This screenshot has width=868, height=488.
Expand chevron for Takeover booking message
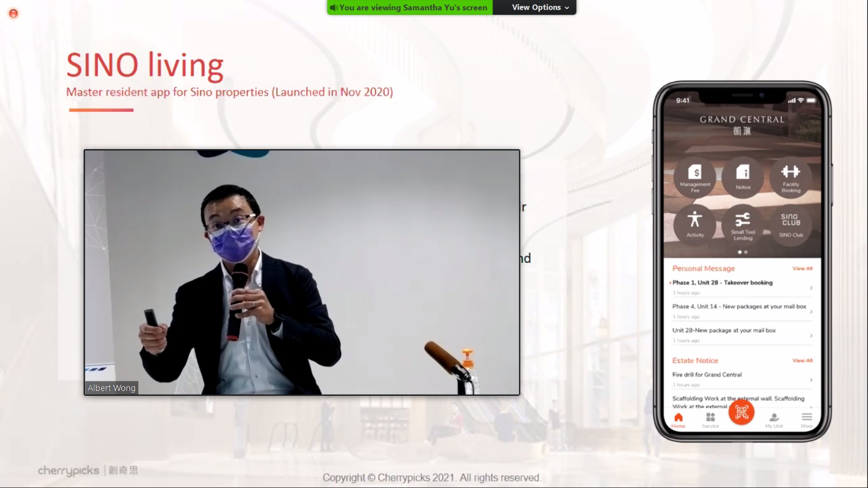click(x=811, y=288)
